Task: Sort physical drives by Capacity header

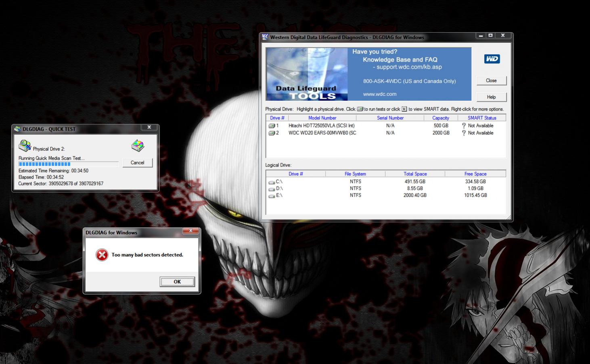Action: [x=441, y=118]
